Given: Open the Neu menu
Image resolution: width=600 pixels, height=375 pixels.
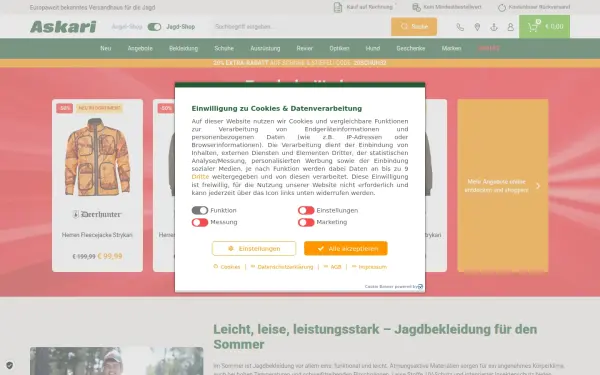Looking at the screenshot, I should (x=106, y=49).
